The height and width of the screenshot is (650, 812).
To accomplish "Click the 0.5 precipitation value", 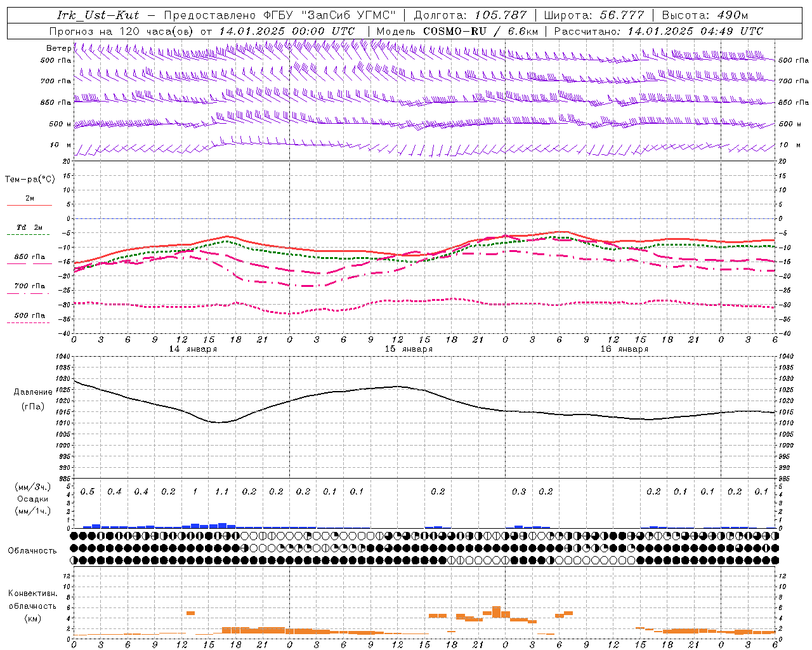I will pyautogui.click(x=88, y=492).
